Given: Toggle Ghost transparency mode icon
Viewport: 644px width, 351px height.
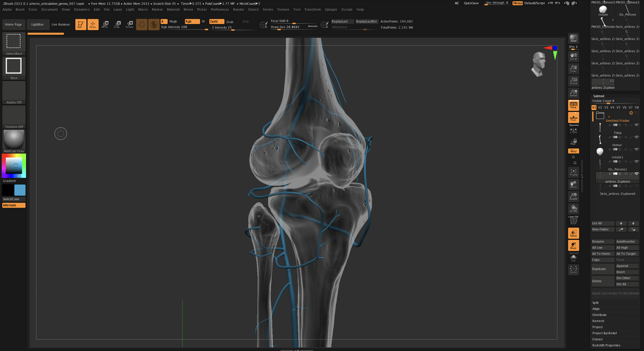Looking at the screenshot, I should click(x=573, y=246).
